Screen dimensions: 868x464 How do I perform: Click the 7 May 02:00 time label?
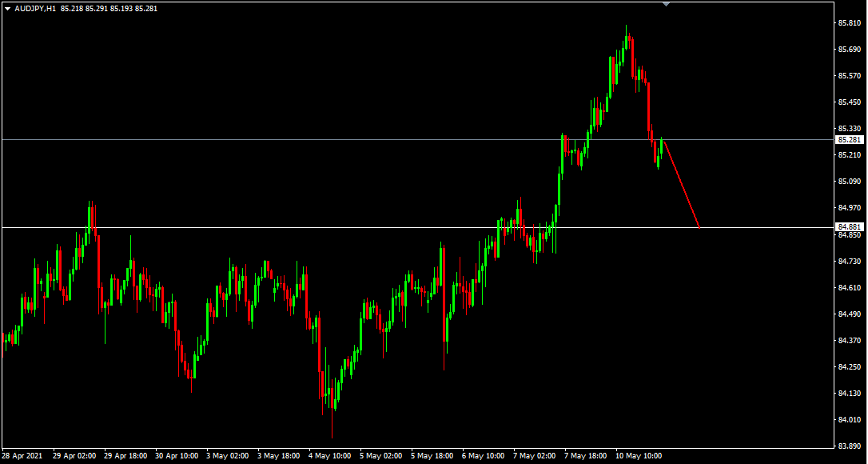pyautogui.click(x=535, y=456)
